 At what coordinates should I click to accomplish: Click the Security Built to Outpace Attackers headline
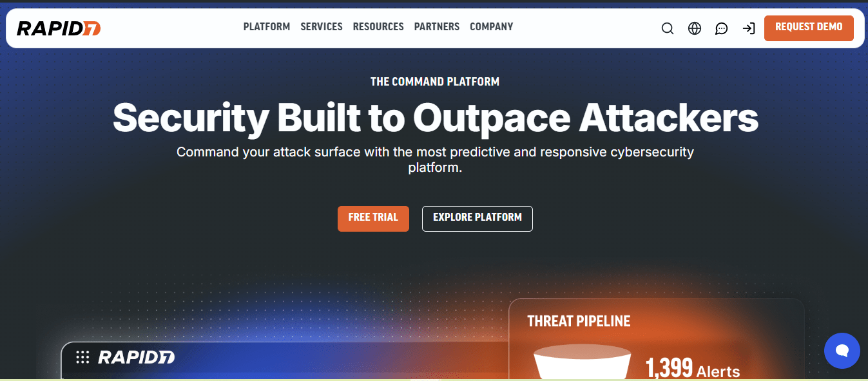[435, 118]
